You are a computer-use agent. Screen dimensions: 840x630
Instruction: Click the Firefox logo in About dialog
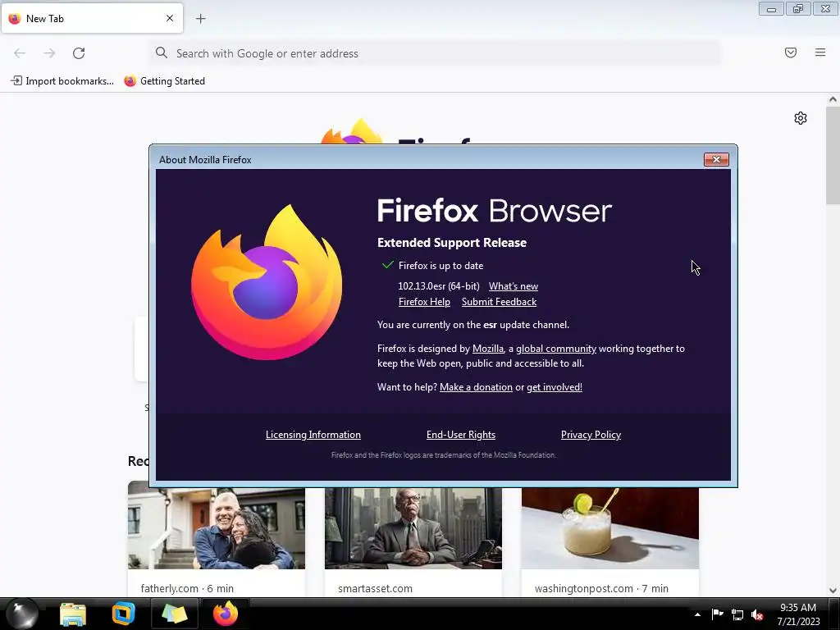pos(267,282)
